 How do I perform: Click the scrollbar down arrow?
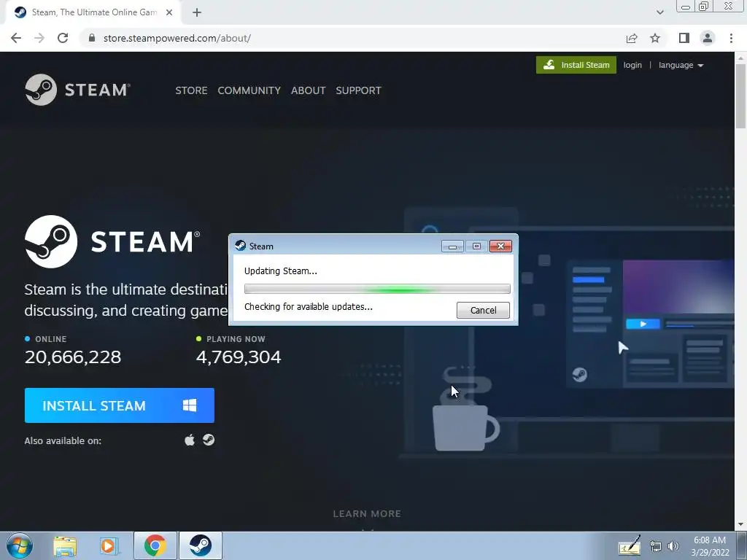pos(740,524)
